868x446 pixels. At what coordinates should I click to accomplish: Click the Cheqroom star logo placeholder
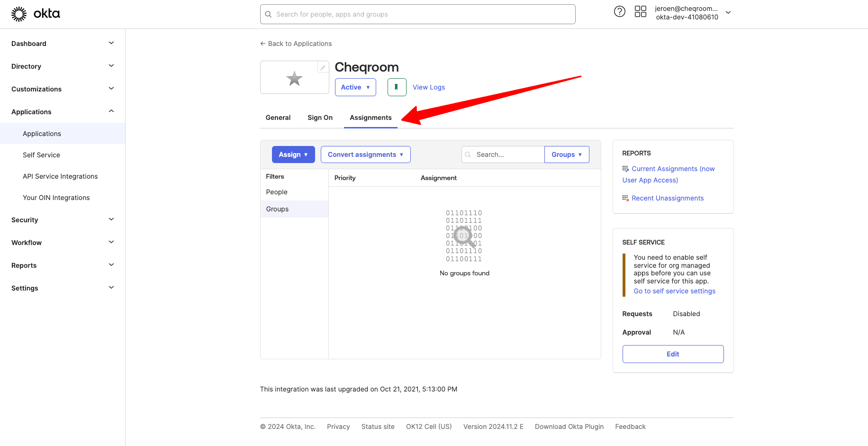(x=294, y=78)
